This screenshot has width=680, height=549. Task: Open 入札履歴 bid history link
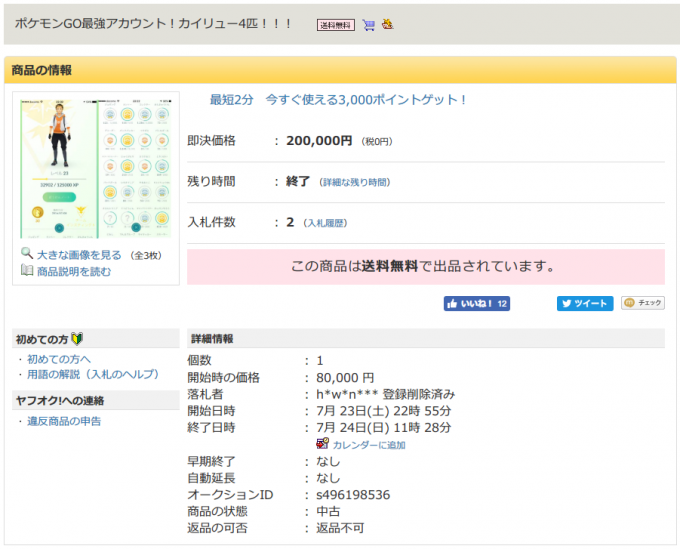coord(325,223)
